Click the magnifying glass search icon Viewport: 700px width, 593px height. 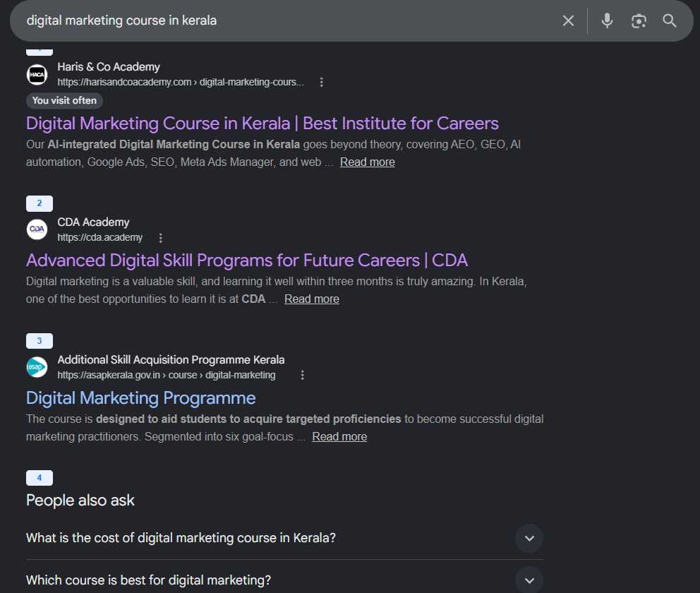tap(669, 20)
